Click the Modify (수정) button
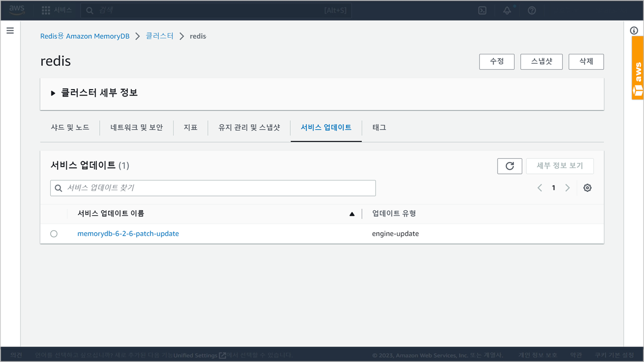This screenshot has width=644, height=362. point(497,61)
